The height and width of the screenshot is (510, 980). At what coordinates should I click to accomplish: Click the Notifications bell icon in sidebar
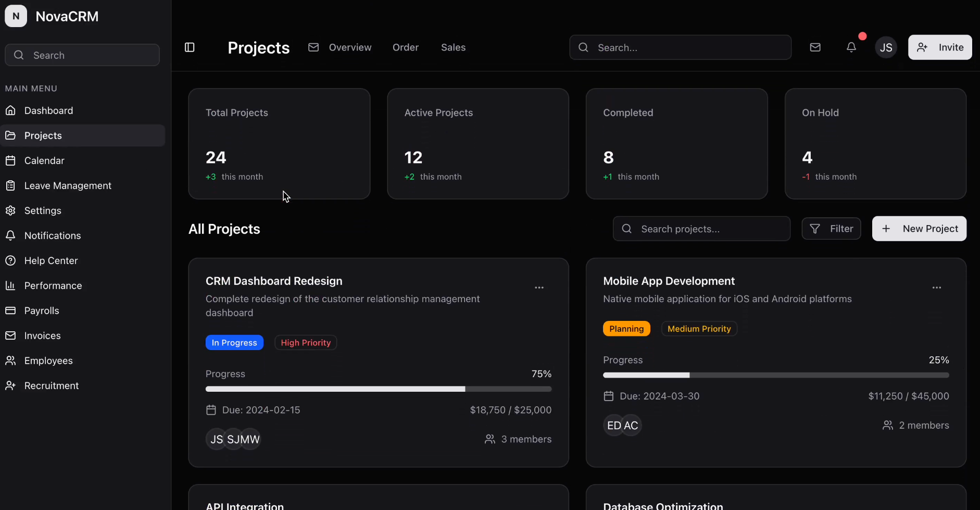click(10, 235)
